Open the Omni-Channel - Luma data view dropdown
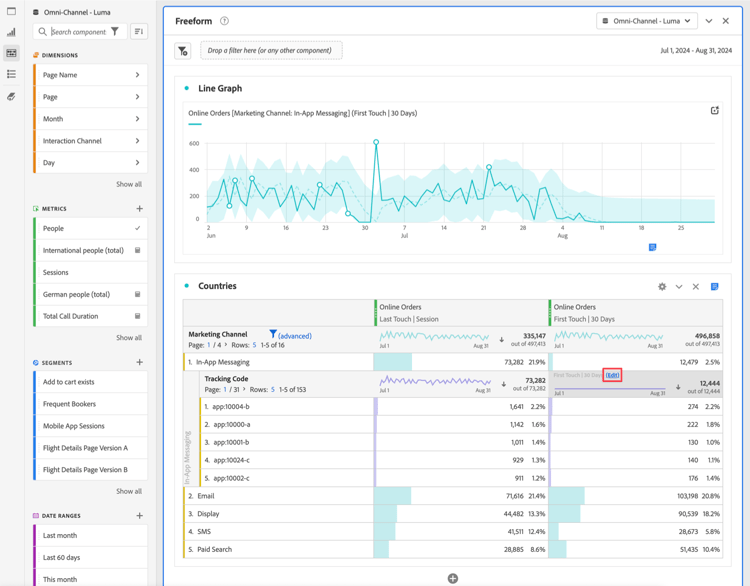The image size is (750, 586). [x=647, y=21]
